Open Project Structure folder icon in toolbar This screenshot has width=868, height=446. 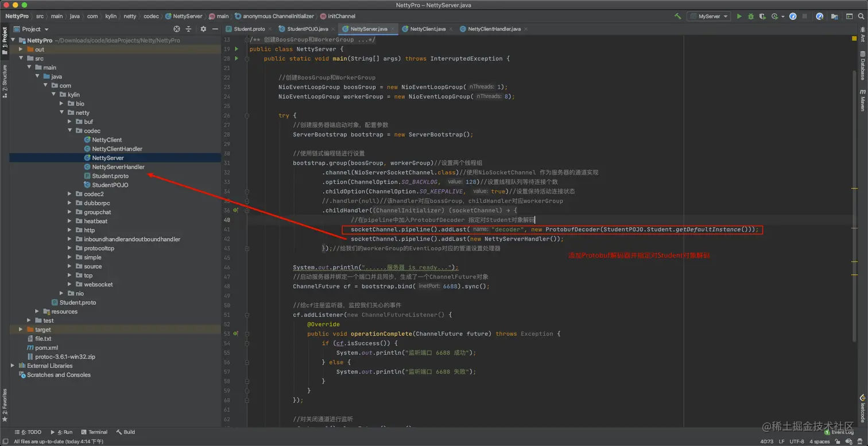coord(835,16)
